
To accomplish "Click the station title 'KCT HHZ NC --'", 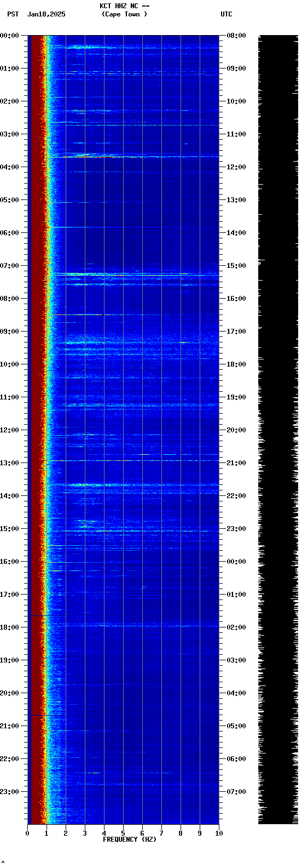I will pyautogui.click(x=124, y=6).
